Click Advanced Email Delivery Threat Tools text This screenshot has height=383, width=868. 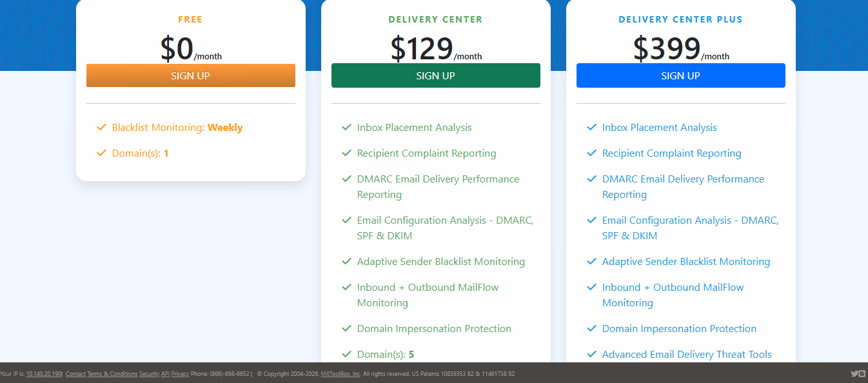[x=687, y=355]
